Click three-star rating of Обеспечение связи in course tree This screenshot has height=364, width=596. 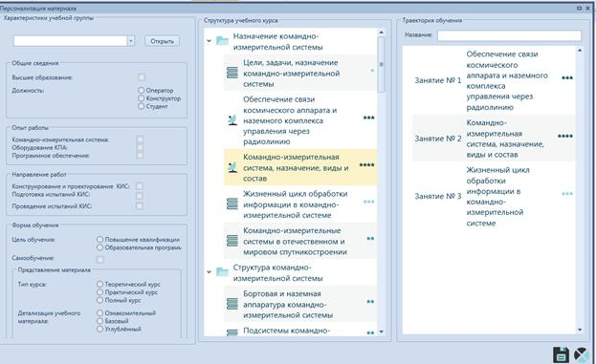[368, 118]
